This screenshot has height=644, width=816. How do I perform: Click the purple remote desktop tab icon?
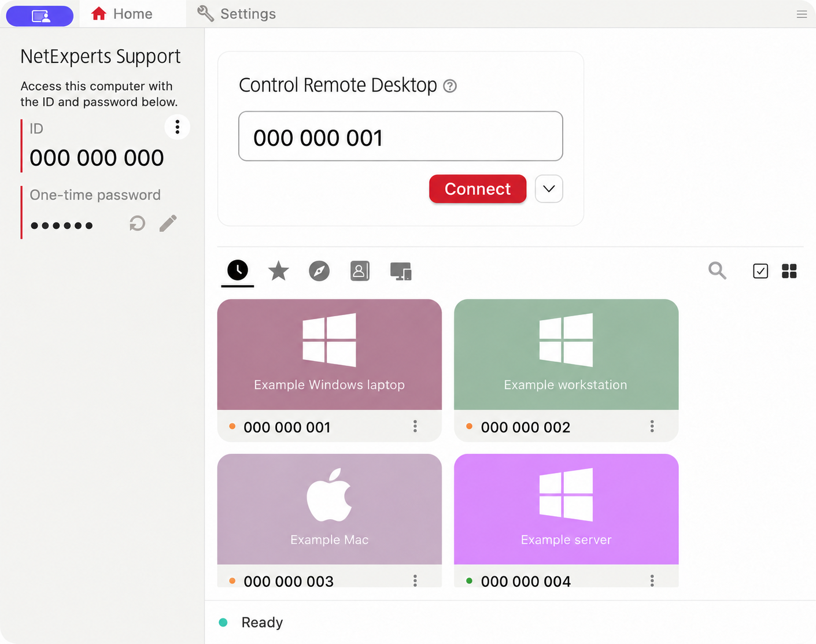pyautogui.click(x=40, y=16)
